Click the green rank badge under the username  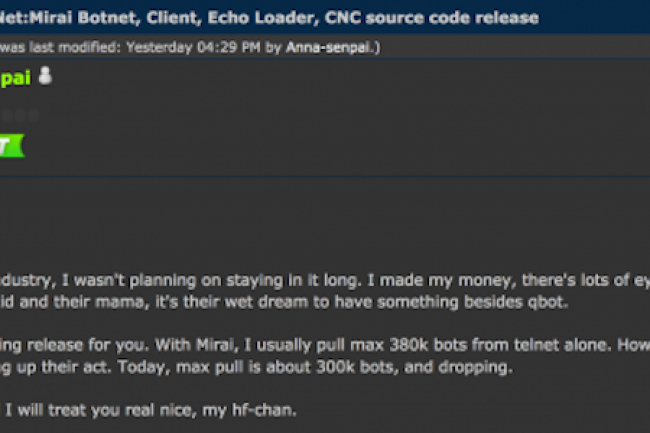tap(12, 145)
